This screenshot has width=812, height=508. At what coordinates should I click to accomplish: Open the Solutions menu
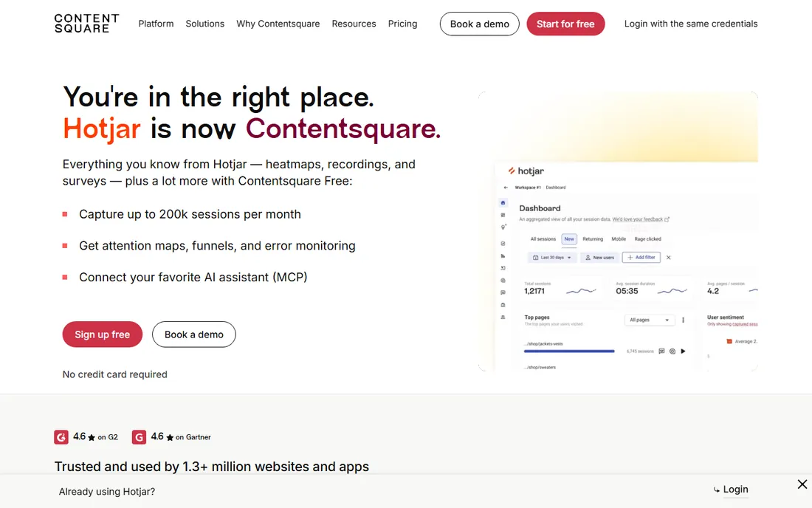pyautogui.click(x=205, y=24)
